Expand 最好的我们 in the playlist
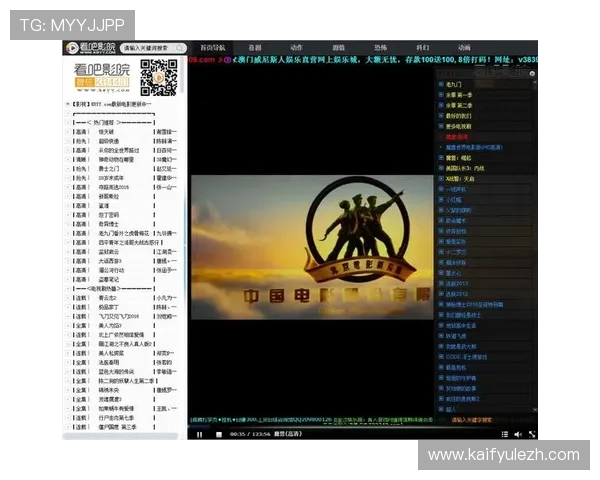The image size is (600, 480). pyautogui.click(x=441, y=116)
